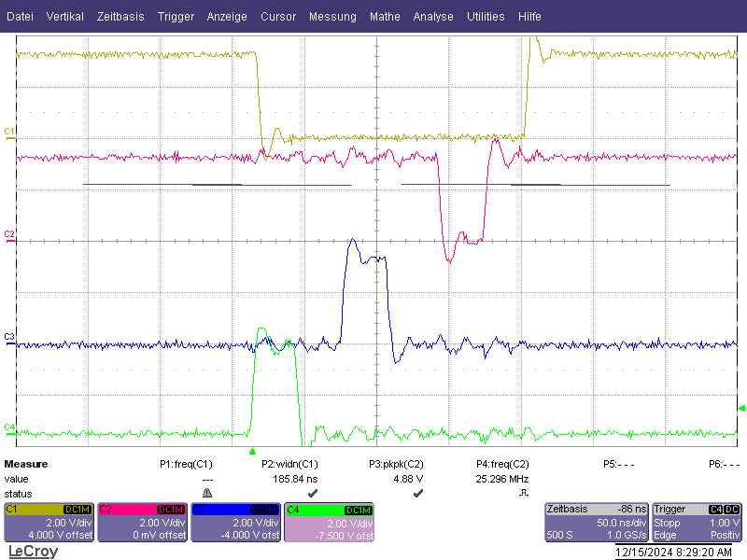Screen dimensions: 747x560
Task: Click the P4 freq status waveform icon
Action: pos(523,493)
